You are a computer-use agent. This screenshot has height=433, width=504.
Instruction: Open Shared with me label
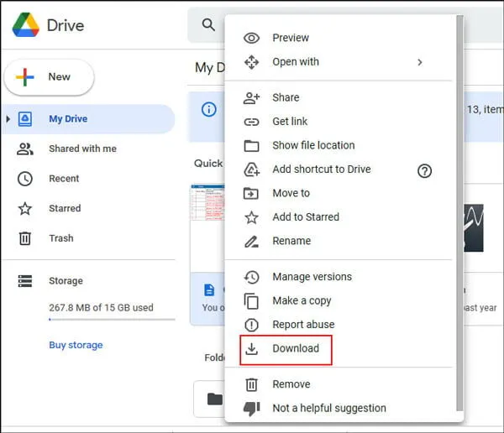click(x=82, y=149)
